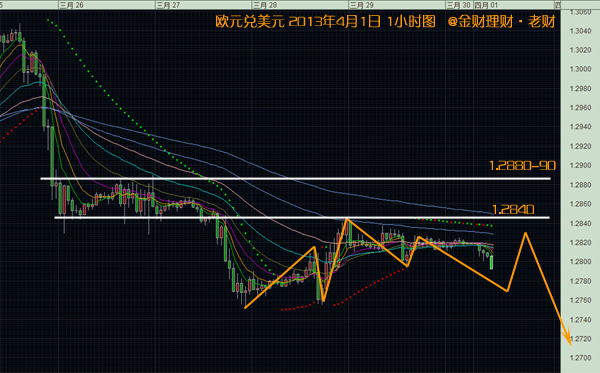The image size is (600, 373).
Task: Click the 1.2700 price axis label
Action: point(580,358)
